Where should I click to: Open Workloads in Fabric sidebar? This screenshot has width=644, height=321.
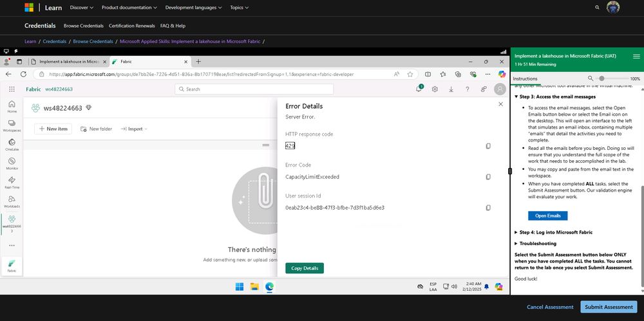tap(12, 201)
